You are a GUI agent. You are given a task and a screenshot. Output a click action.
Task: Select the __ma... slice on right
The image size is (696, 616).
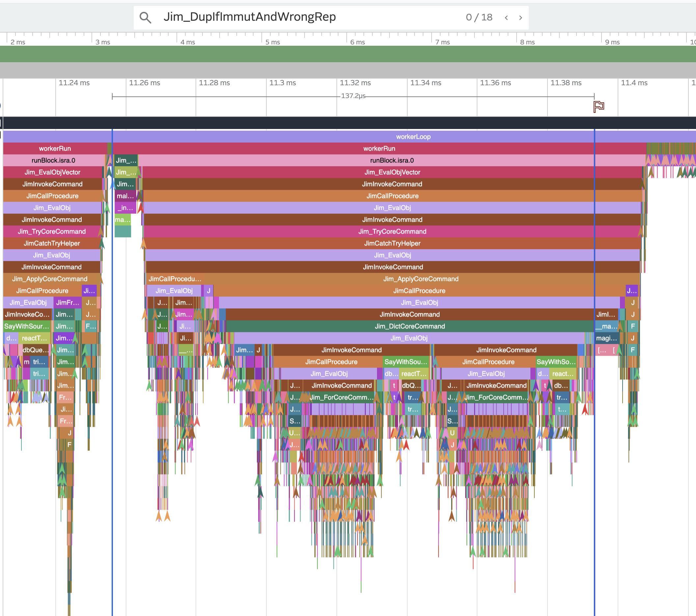point(606,326)
